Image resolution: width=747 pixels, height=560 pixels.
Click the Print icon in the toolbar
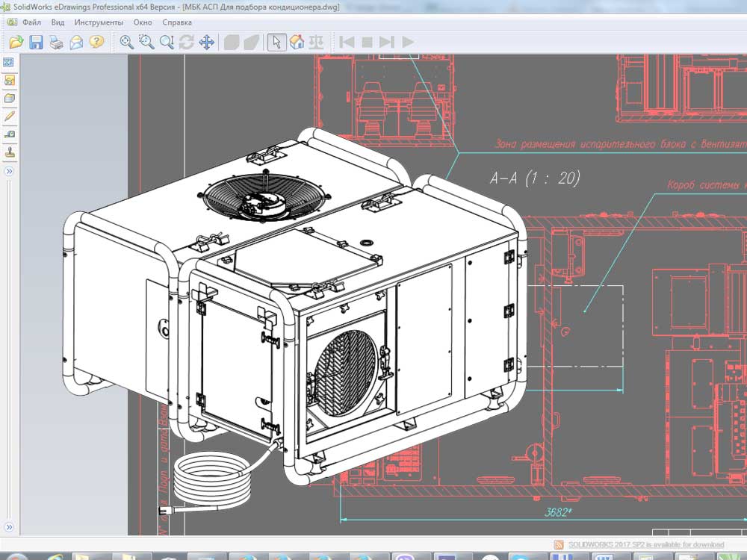56,42
